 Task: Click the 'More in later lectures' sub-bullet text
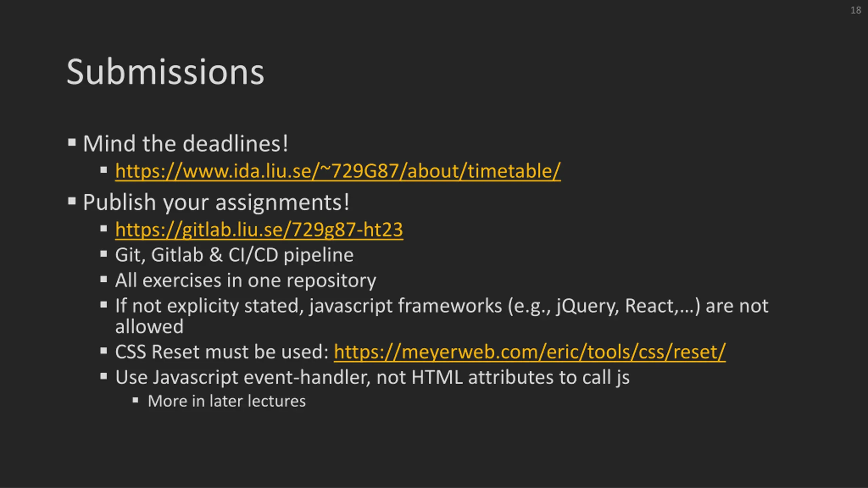[x=227, y=401]
